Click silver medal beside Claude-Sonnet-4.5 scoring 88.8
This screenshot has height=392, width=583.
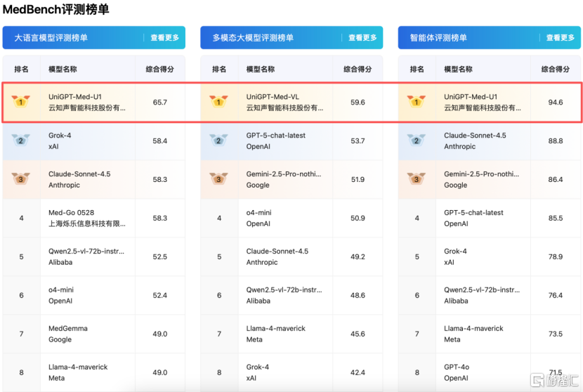coord(417,141)
